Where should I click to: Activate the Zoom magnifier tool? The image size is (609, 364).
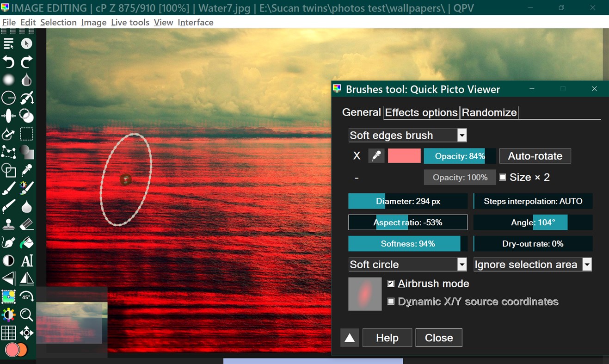pos(26,315)
